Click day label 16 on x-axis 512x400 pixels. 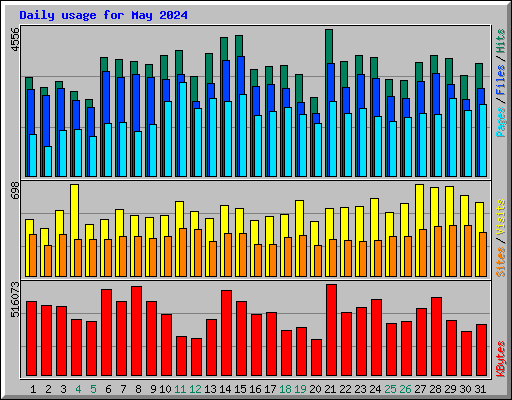(255, 389)
